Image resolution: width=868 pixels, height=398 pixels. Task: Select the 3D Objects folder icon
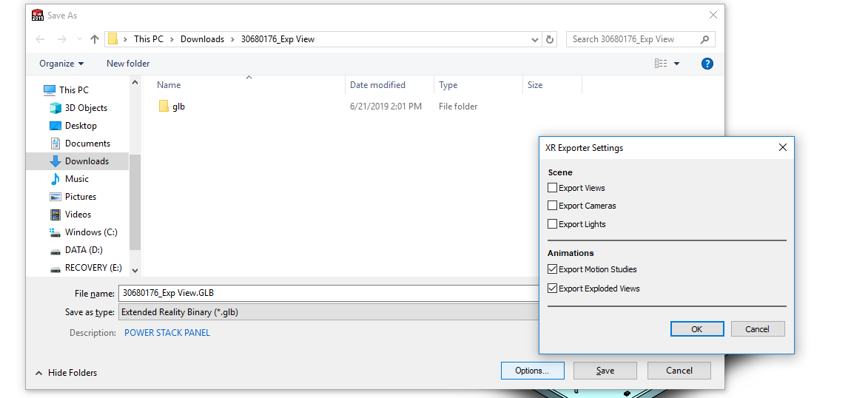[55, 108]
